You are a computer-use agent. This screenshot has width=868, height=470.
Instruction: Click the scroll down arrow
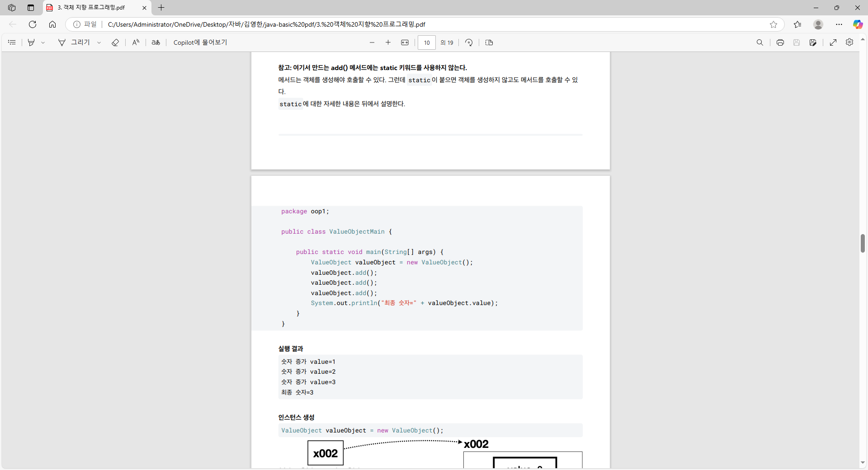[x=863, y=463]
